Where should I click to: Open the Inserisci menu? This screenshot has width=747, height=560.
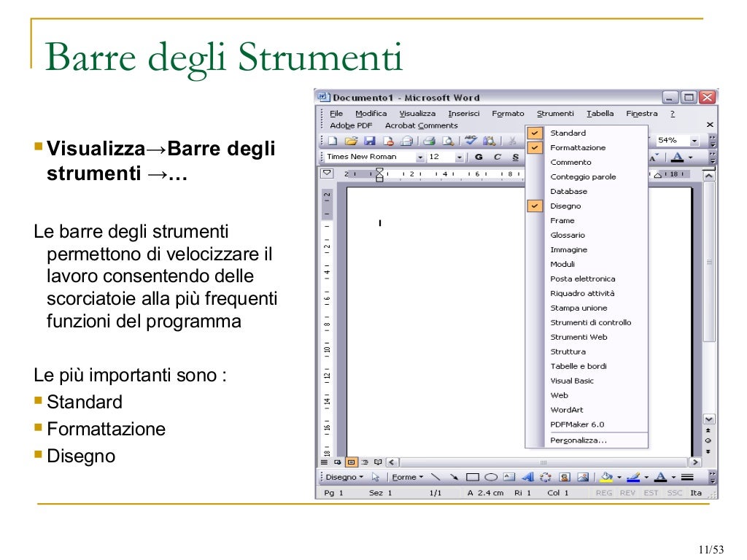[x=463, y=113]
